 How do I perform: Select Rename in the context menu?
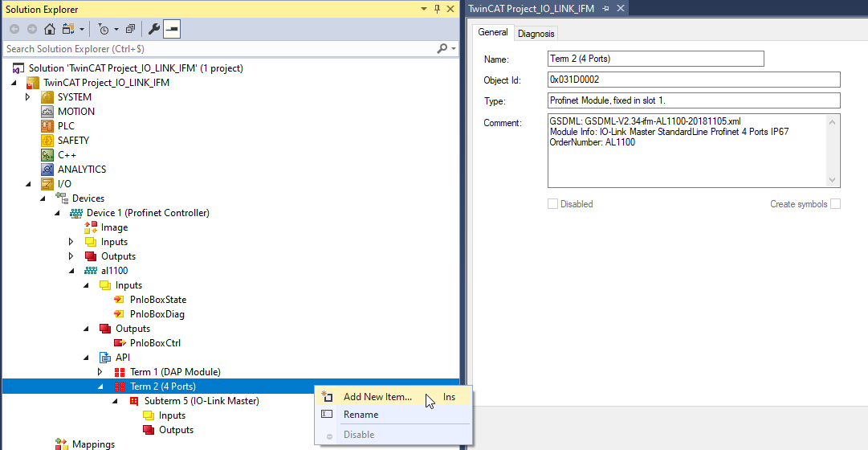361,415
